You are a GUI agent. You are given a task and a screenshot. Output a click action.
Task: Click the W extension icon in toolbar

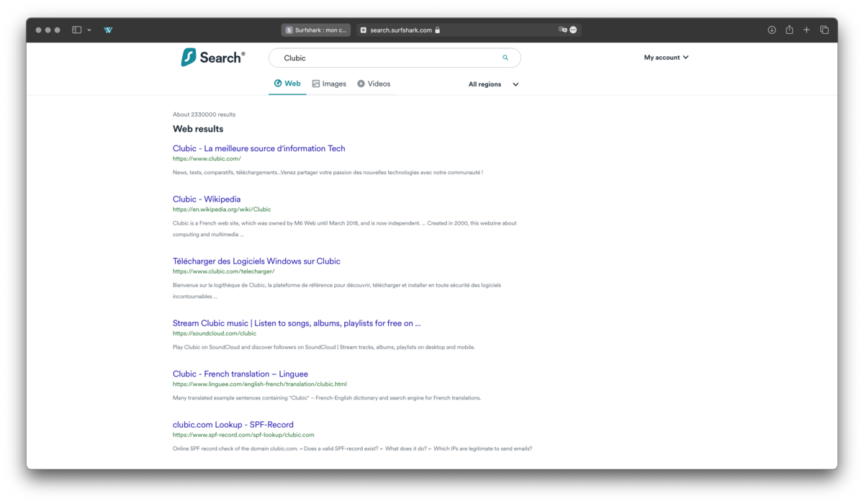point(108,30)
